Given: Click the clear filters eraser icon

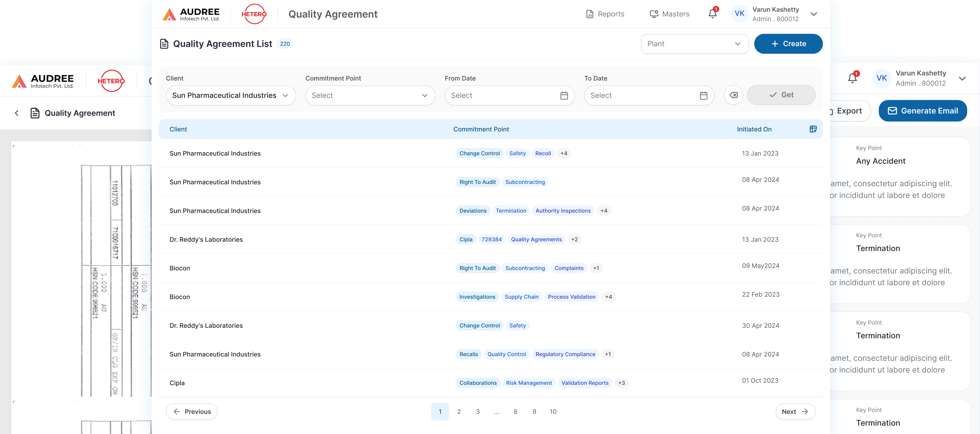Looking at the screenshot, I should pyautogui.click(x=733, y=95).
